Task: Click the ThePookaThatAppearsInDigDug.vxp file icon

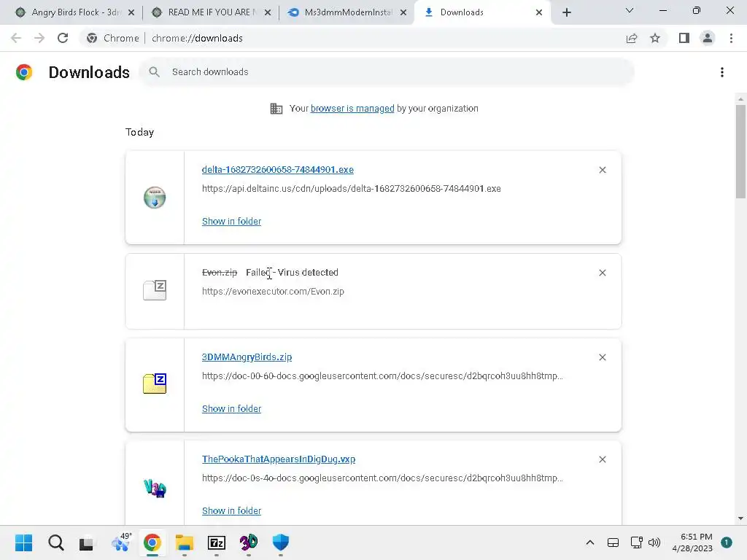Action: point(155,489)
